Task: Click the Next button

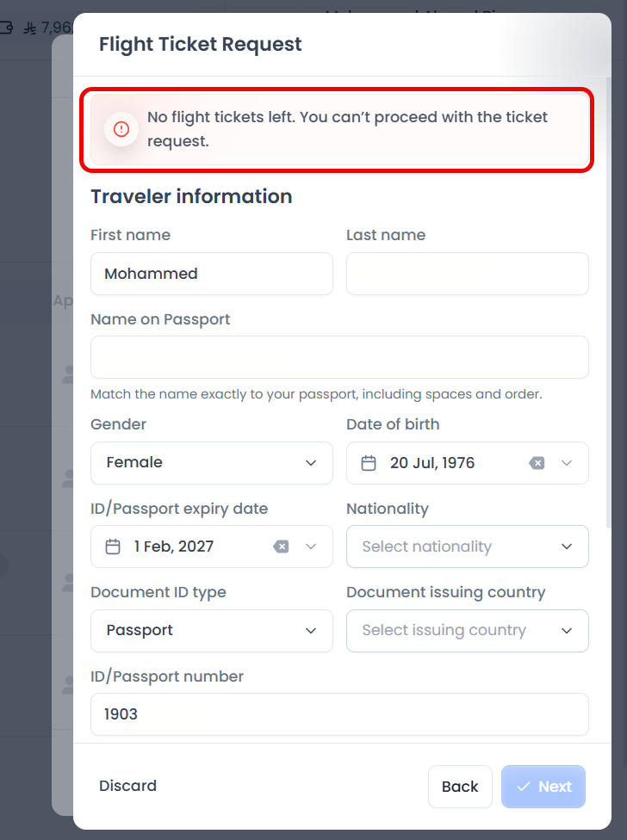Action: click(x=543, y=786)
